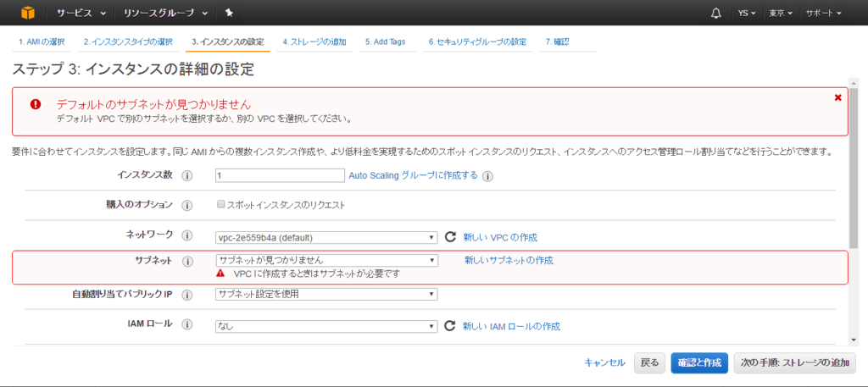Click the pin shortcut icon in header

[x=229, y=14]
